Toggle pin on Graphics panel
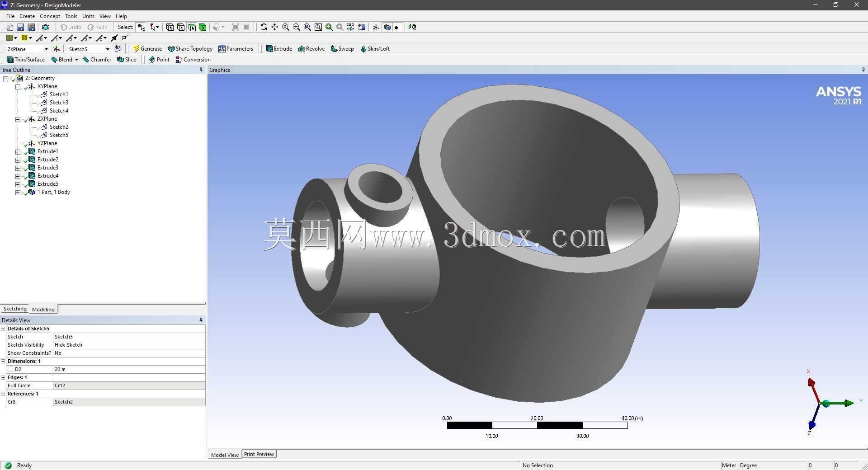Viewport: 868px width, 470px height. 863,70
